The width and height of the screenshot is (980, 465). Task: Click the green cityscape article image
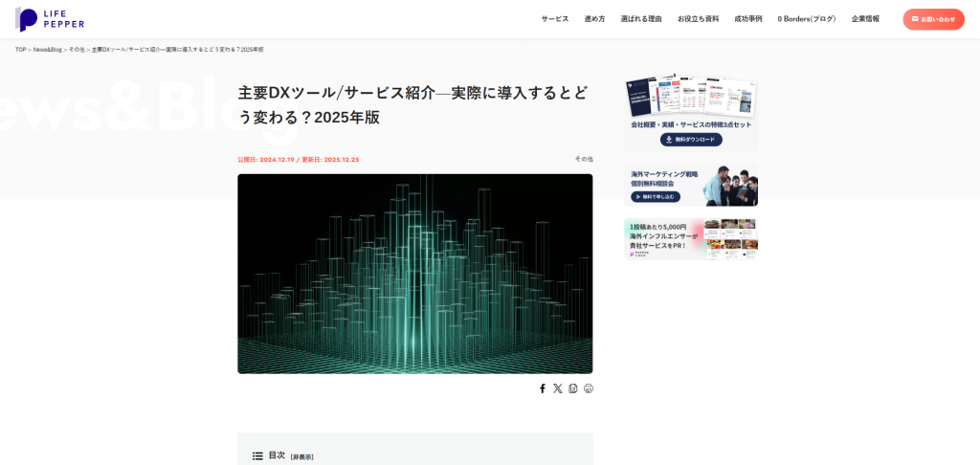point(415,274)
